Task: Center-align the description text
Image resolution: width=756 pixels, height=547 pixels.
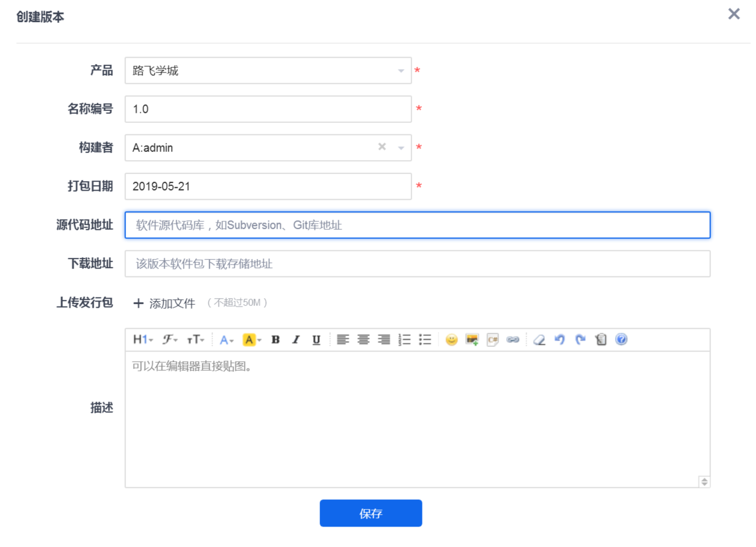Action: coord(363,339)
